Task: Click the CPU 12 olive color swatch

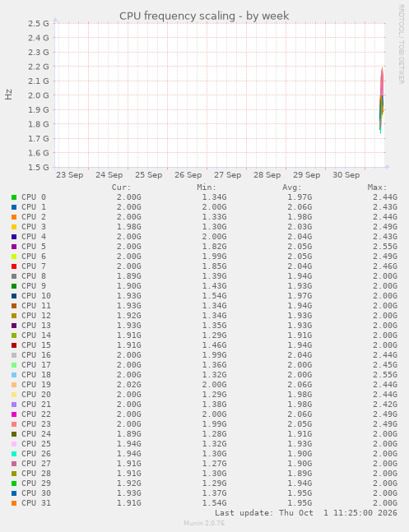Action: [x=14, y=316]
